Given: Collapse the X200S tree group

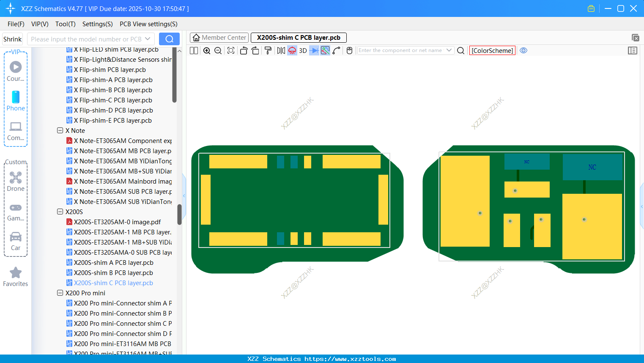Looking at the screenshot, I should click(60, 212).
